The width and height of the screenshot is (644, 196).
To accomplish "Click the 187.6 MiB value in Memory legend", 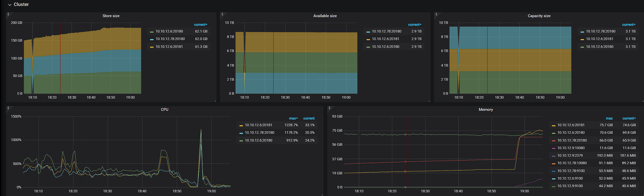I will [628, 155].
